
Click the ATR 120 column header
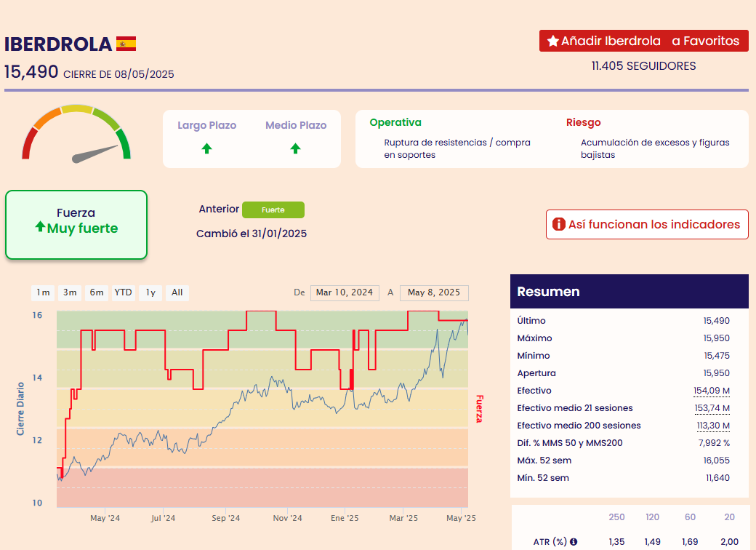click(652, 517)
